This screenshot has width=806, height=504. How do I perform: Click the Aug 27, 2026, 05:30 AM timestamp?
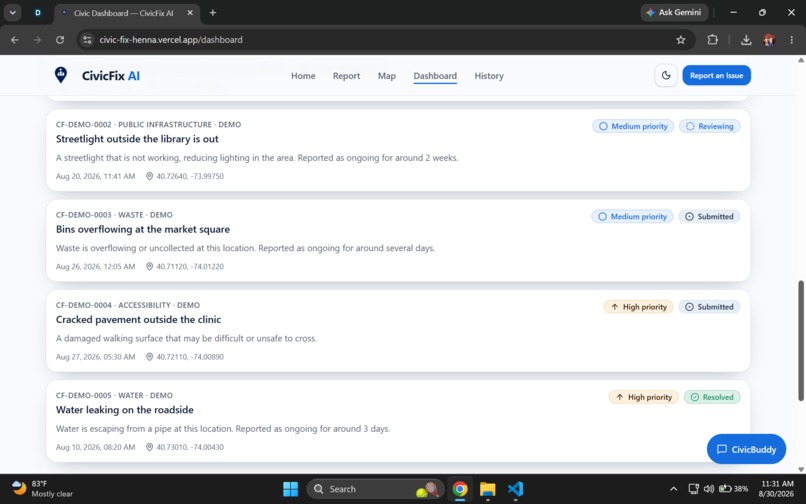pos(96,356)
